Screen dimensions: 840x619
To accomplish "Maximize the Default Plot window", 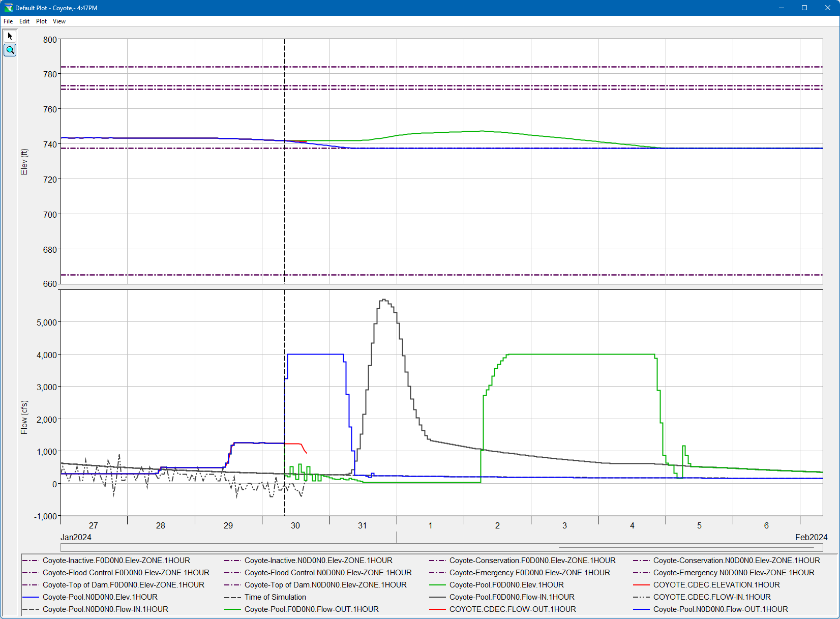I will click(804, 8).
